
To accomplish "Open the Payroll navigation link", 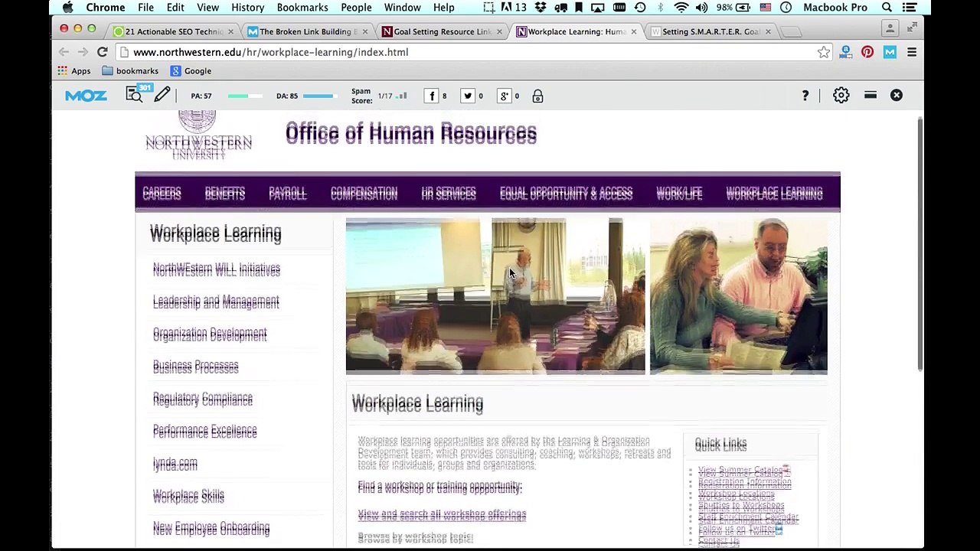I will pyautogui.click(x=287, y=193).
